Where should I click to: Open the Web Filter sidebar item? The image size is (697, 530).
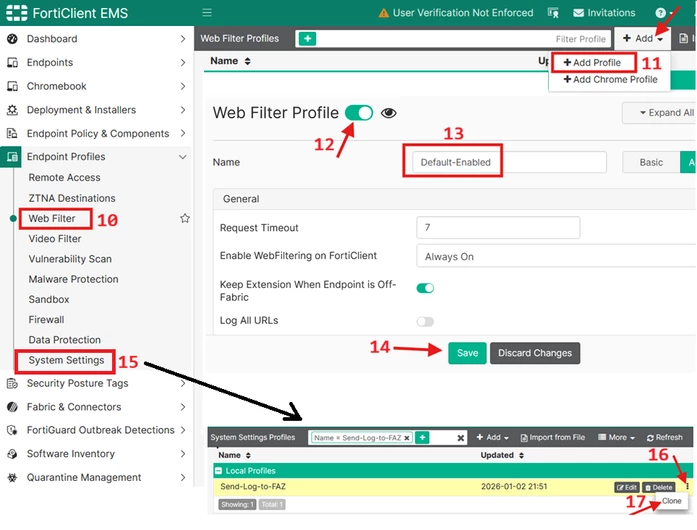pyautogui.click(x=52, y=218)
